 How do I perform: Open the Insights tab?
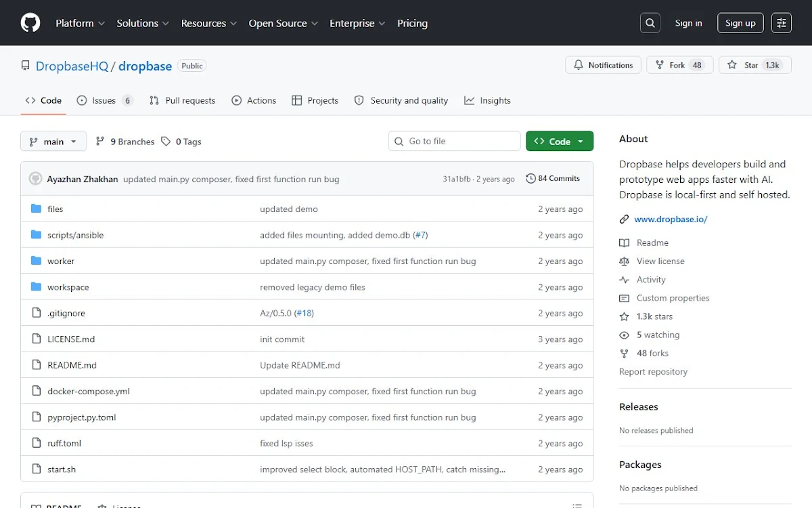click(x=487, y=100)
